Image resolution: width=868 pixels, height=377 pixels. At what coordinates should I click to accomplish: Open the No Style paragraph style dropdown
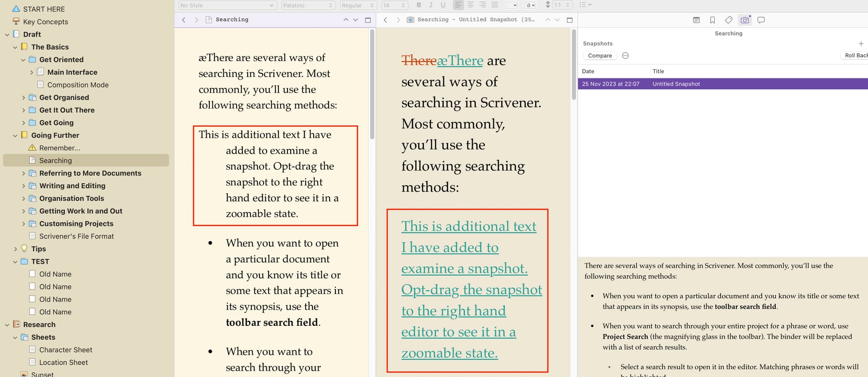227,5
